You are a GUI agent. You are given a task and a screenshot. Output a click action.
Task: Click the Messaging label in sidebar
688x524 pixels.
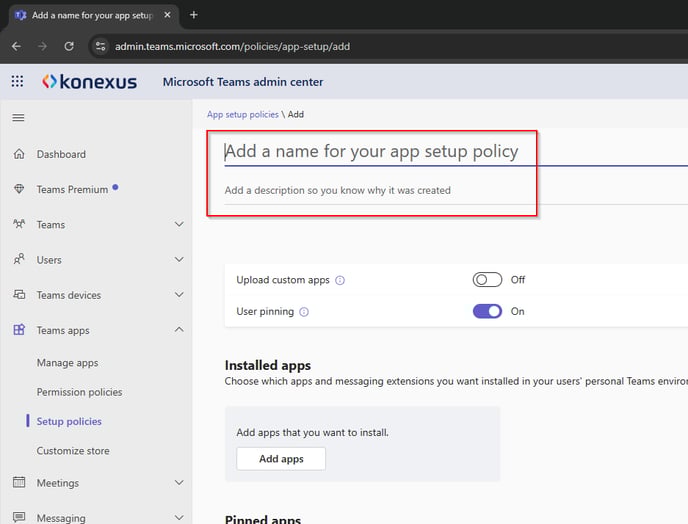[x=61, y=518]
